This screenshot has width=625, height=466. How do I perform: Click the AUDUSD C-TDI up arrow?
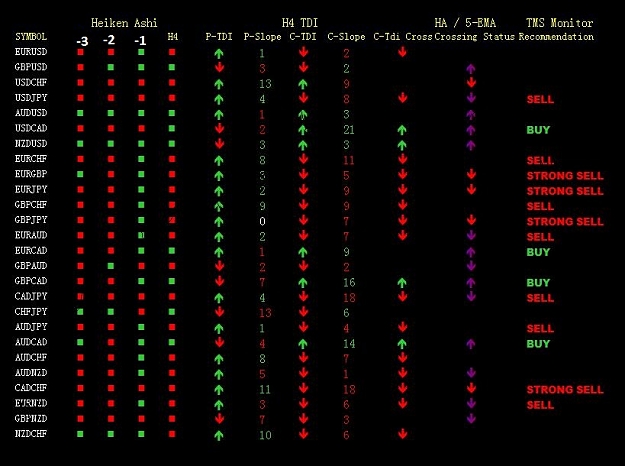coord(303,114)
